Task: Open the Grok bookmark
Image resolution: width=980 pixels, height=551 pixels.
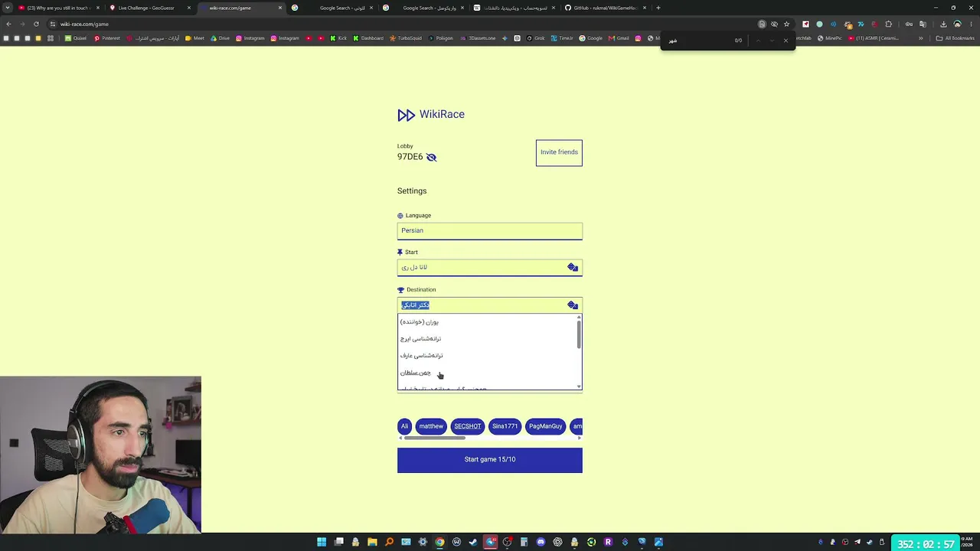Action: point(536,38)
